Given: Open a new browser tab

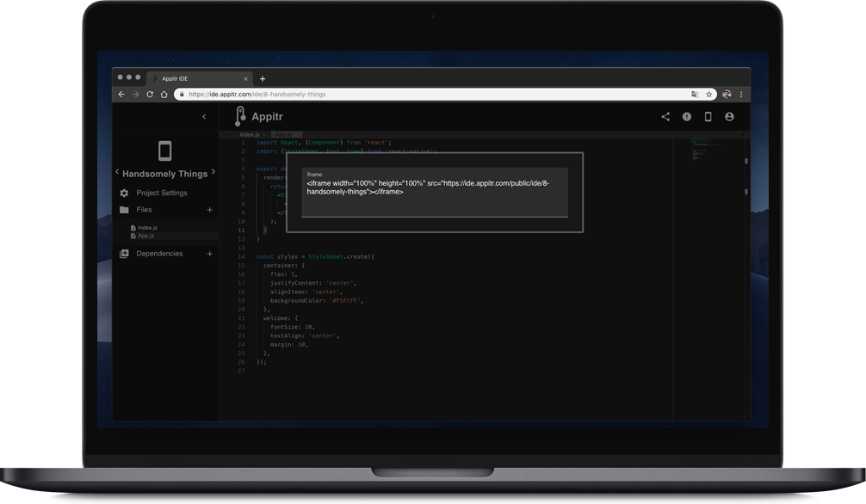Looking at the screenshot, I should [x=263, y=79].
